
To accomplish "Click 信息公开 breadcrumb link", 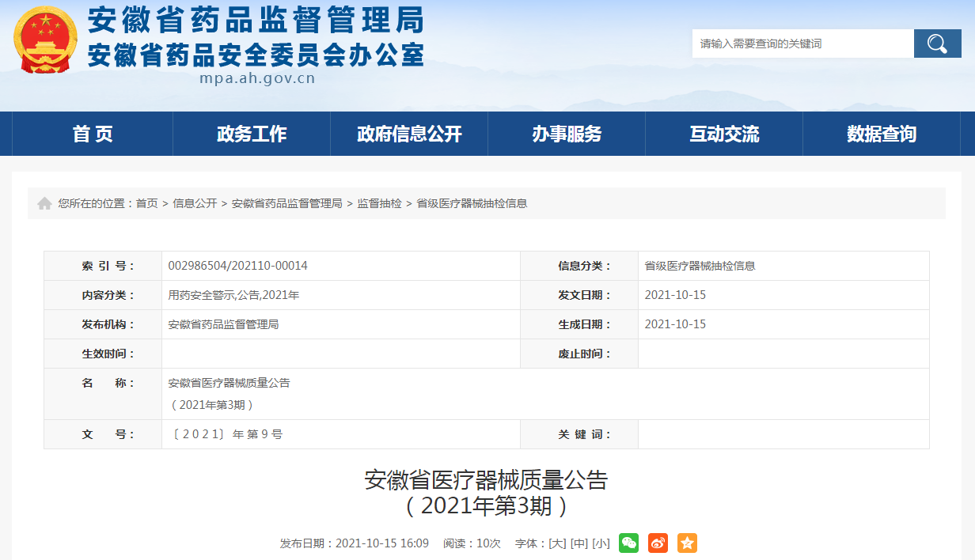I will point(195,203).
